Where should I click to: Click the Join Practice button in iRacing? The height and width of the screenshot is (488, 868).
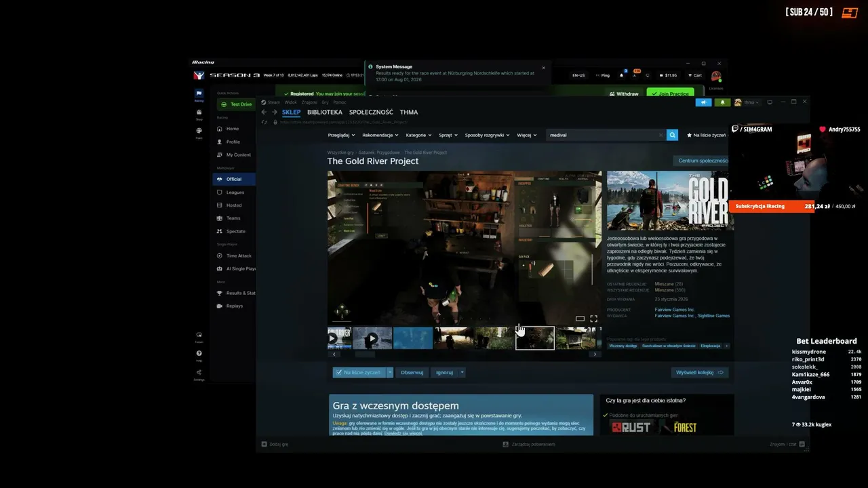[x=670, y=94]
